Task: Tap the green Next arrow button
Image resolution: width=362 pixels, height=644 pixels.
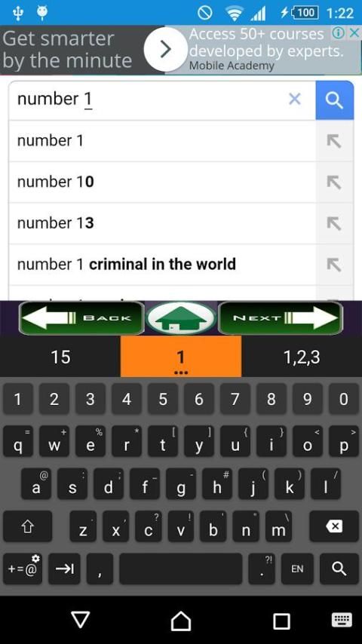Action: coord(281,318)
